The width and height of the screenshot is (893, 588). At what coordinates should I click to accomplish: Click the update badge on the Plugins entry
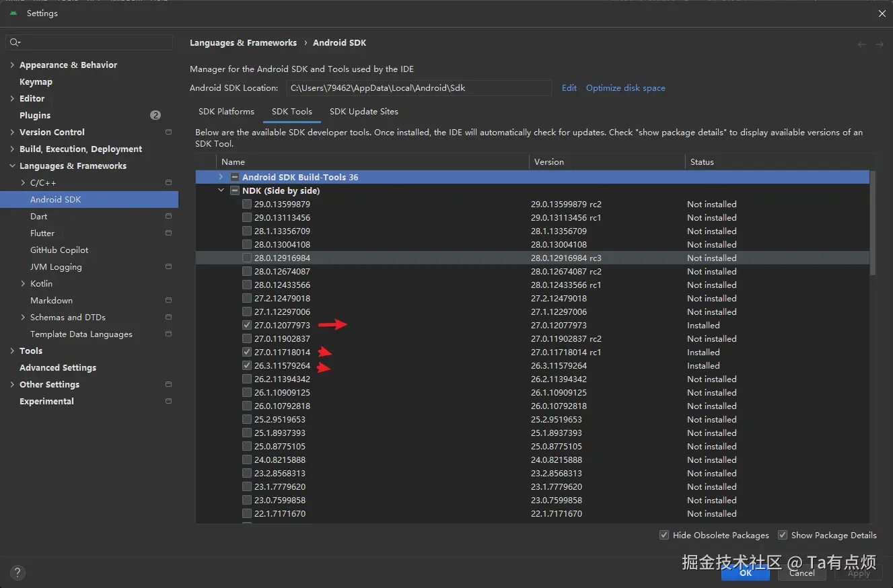[x=155, y=115]
